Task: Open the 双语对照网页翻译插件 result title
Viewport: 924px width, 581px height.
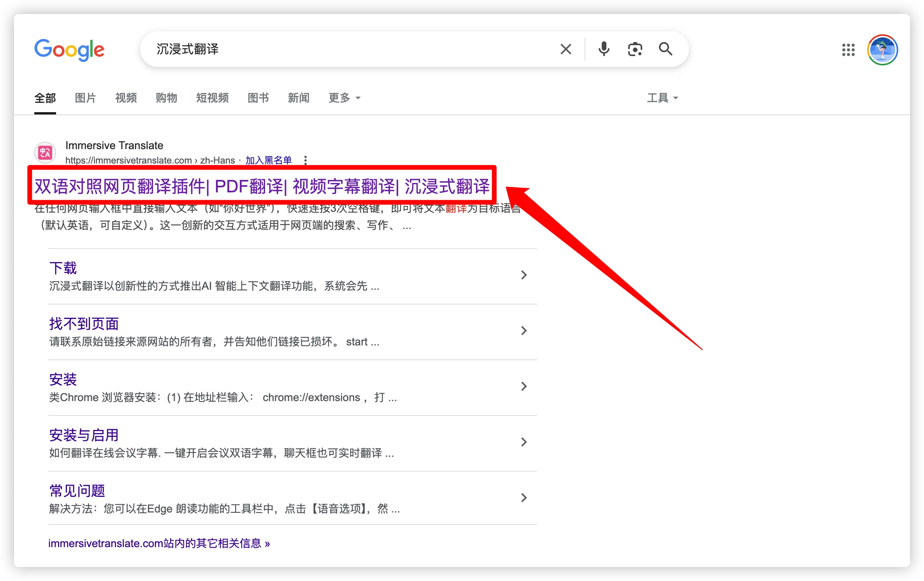Action: (x=262, y=186)
